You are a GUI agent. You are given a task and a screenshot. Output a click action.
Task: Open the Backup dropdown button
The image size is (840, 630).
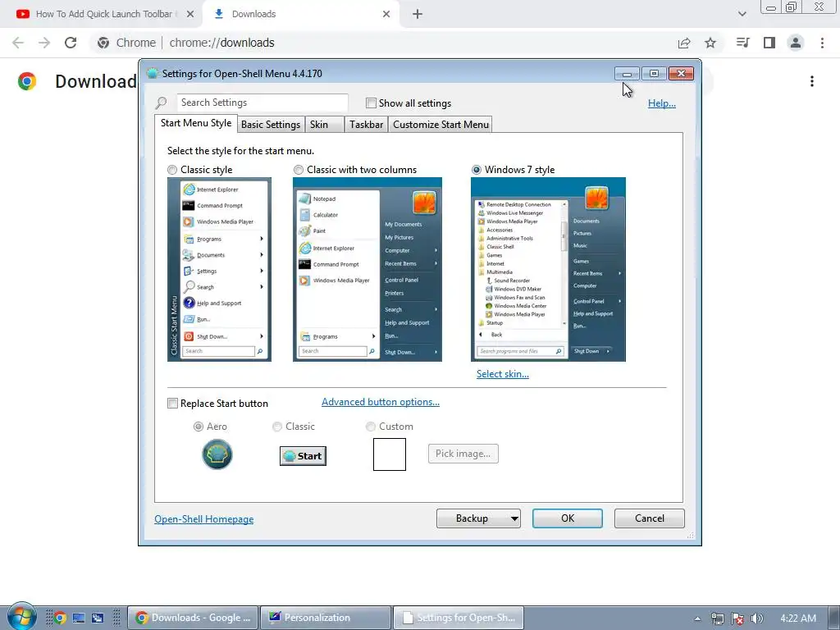pos(478,518)
